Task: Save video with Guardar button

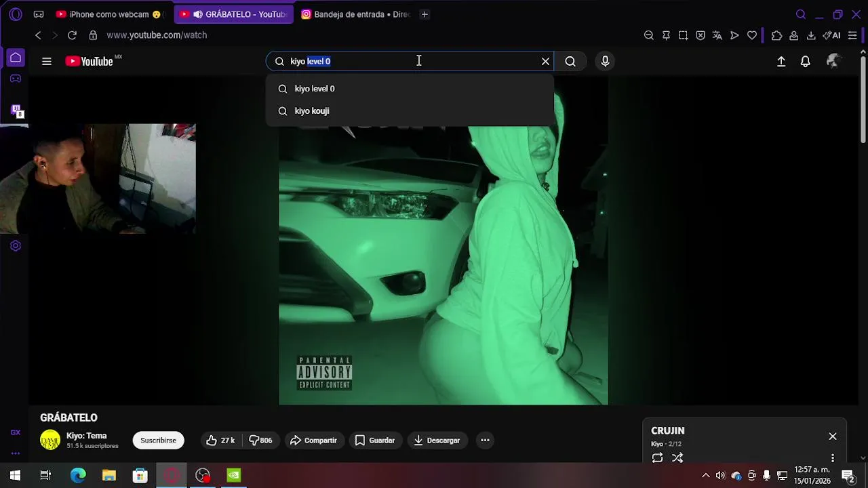Action: coord(375,441)
